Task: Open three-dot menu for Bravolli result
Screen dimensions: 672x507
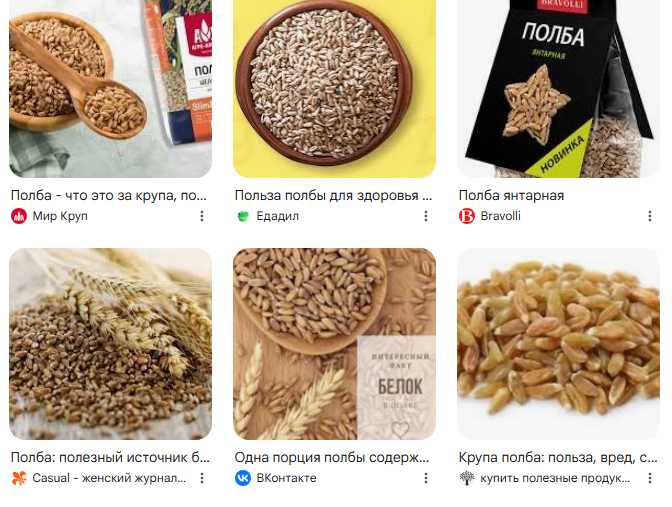Action: [650, 216]
